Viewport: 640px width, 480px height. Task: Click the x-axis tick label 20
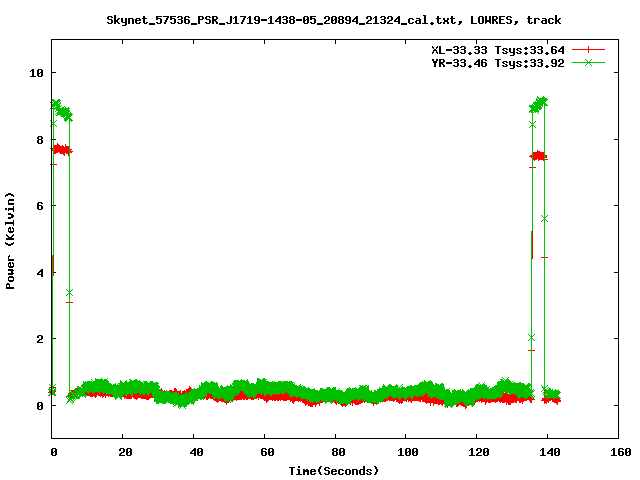pos(125,452)
